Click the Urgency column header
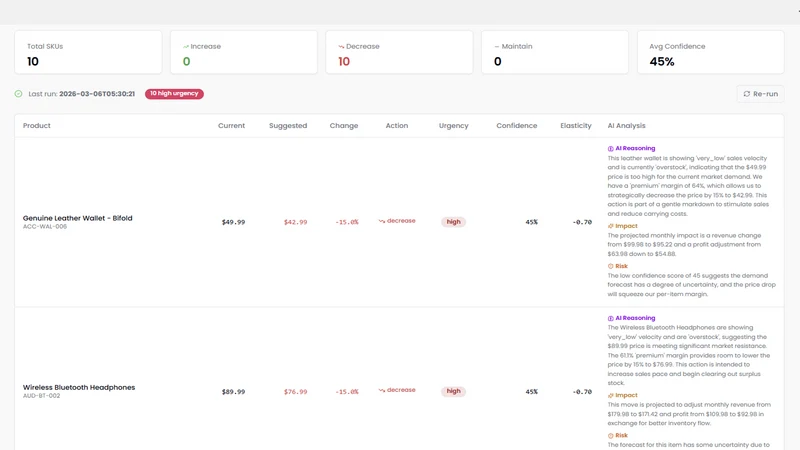 [454, 126]
